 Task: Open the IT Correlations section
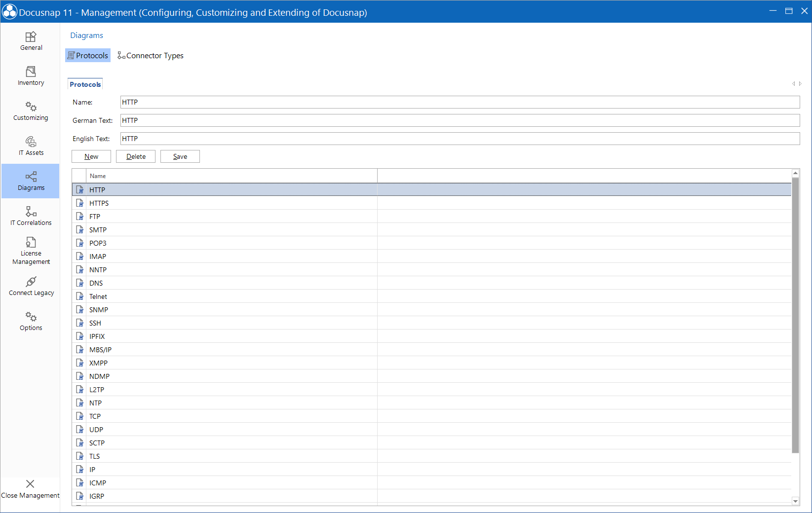[x=31, y=216]
